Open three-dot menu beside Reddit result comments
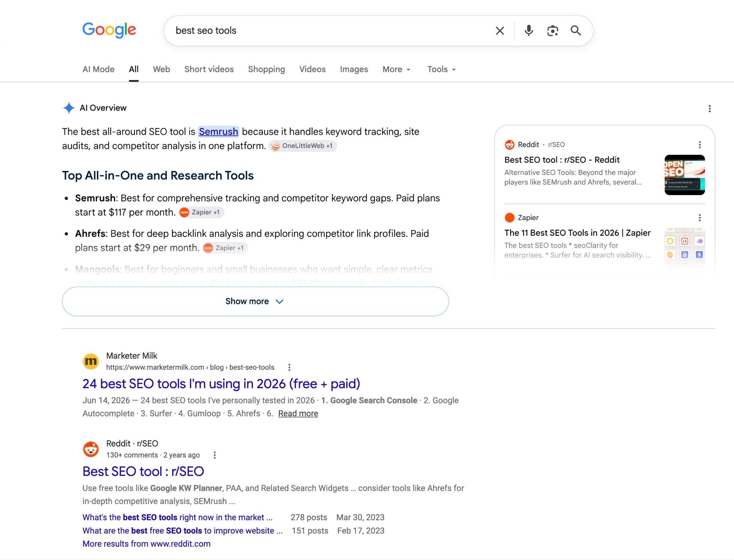The image size is (734, 560). (214, 455)
